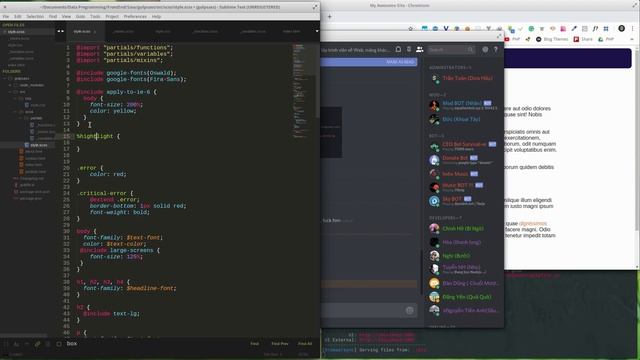Click the 'dignissimos' link on webpage
This screenshot has height=360, width=640.
pos(533,224)
